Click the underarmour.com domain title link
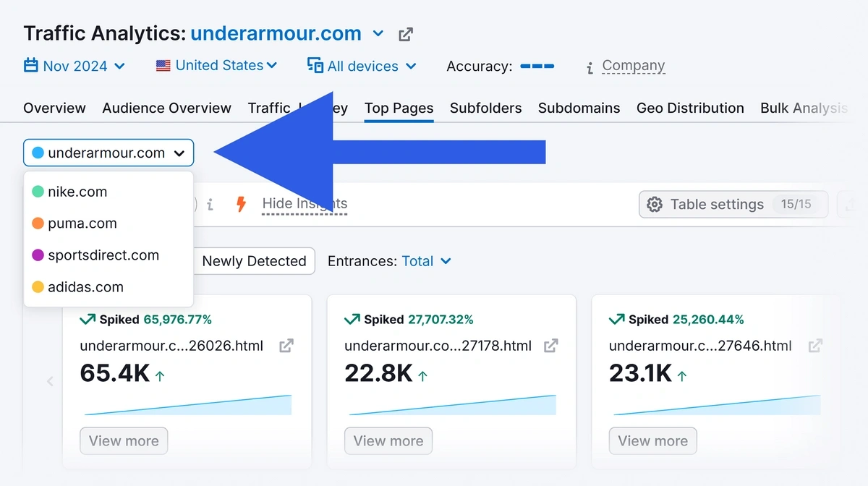 pos(276,33)
